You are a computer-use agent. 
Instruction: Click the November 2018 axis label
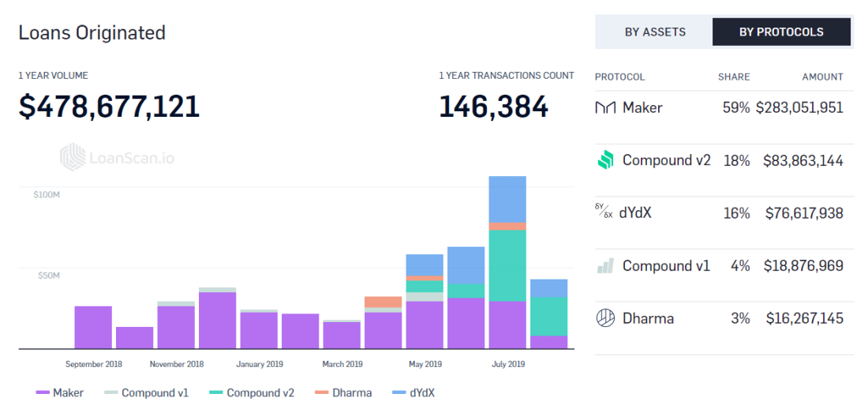point(177,364)
